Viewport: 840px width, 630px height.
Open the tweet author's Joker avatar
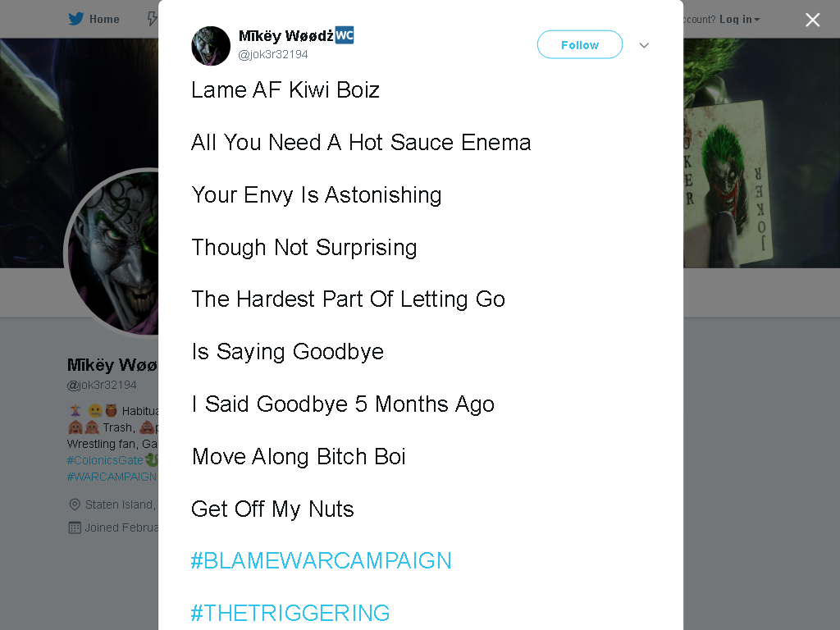(x=211, y=46)
